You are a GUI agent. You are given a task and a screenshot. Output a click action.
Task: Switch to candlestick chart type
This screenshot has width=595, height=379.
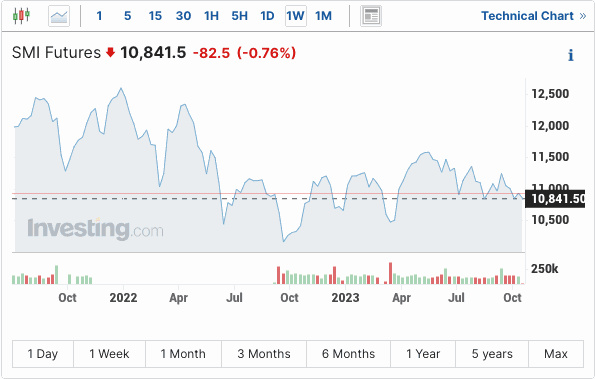(x=21, y=16)
